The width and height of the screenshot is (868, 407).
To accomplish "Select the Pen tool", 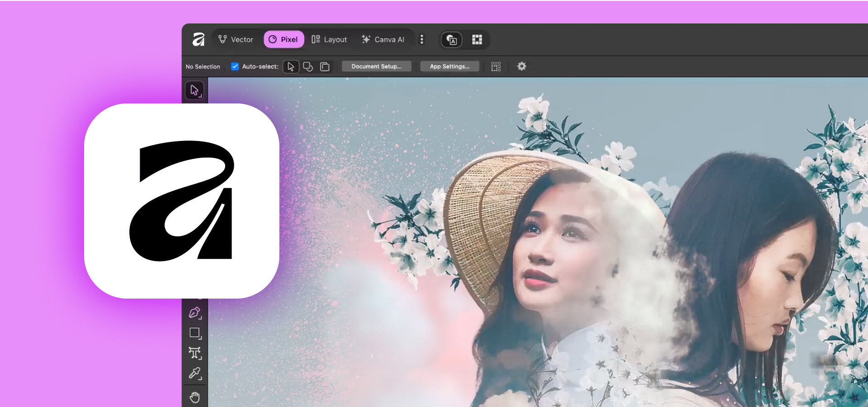I will point(195,313).
